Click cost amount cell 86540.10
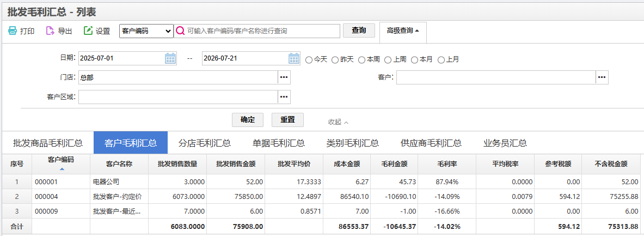The image size is (644, 236). 347,197
